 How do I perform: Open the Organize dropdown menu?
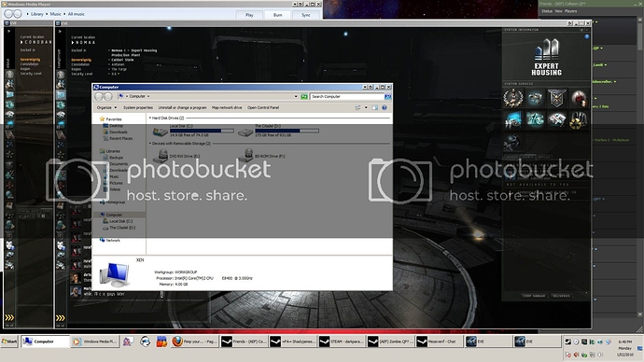click(x=106, y=107)
